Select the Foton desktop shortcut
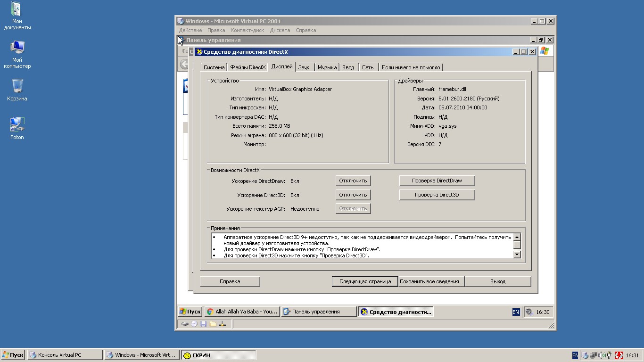This screenshot has width=644, height=362. [17, 128]
